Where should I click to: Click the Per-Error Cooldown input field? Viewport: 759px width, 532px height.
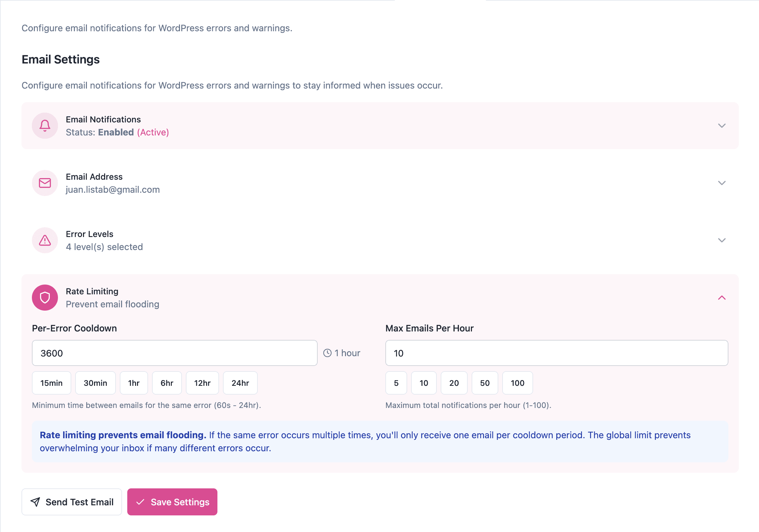[174, 353]
